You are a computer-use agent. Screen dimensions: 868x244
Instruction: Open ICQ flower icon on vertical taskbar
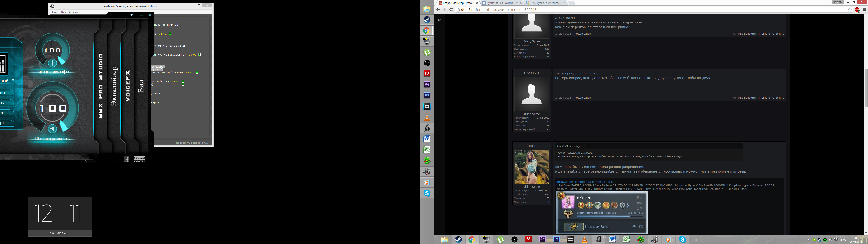[x=427, y=161]
